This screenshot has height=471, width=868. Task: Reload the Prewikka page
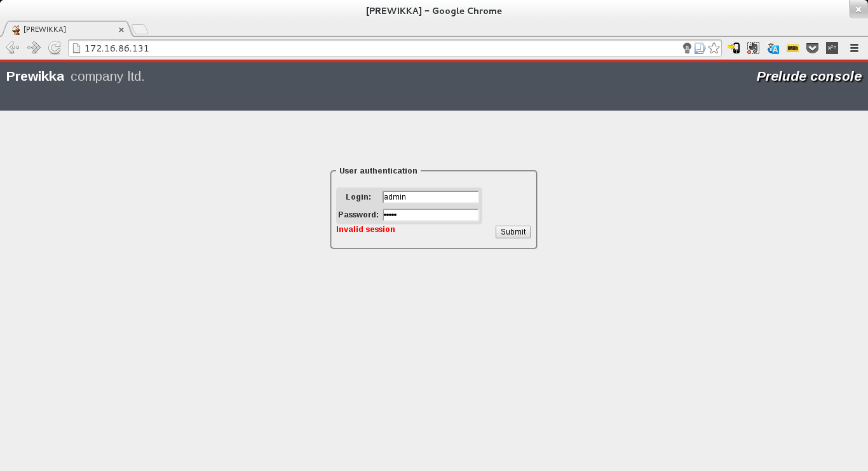(x=55, y=48)
